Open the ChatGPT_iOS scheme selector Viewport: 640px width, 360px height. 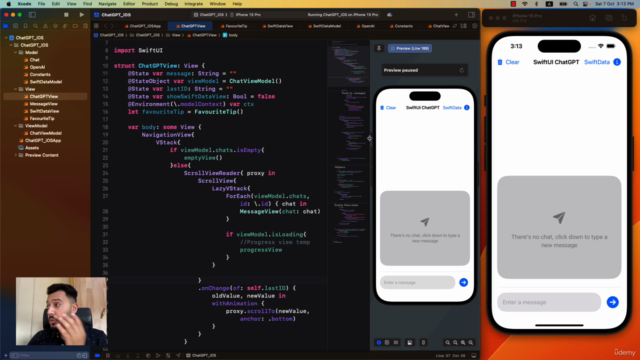point(209,15)
